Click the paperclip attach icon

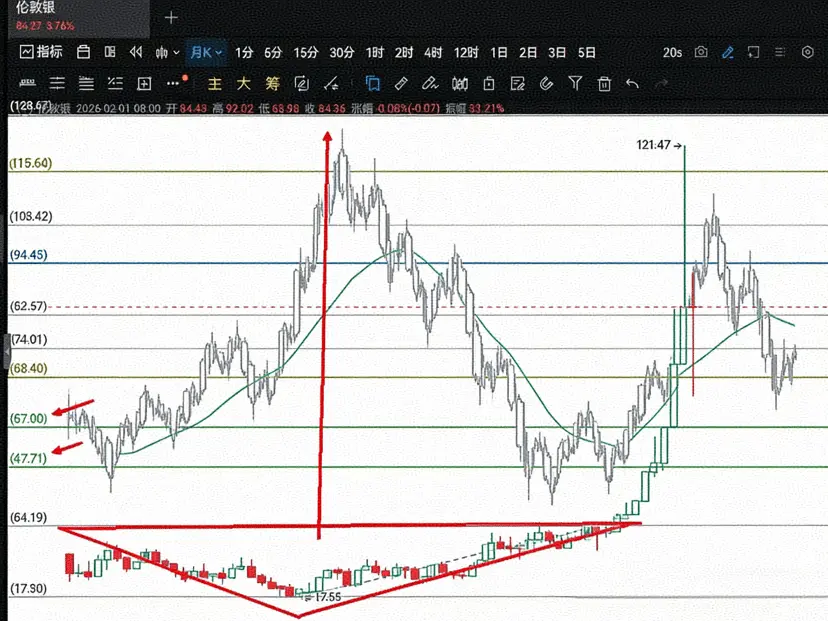(547, 83)
